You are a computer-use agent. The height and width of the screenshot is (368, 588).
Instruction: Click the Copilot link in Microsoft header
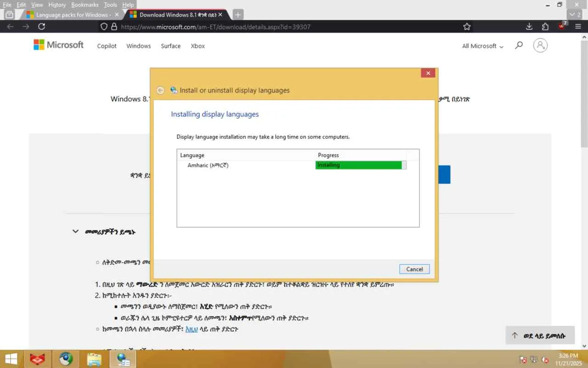click(x=107, y=46)
